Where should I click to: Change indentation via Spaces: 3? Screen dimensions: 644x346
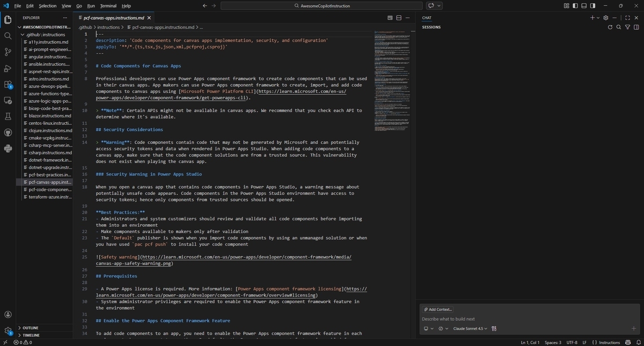coord(553,342)
